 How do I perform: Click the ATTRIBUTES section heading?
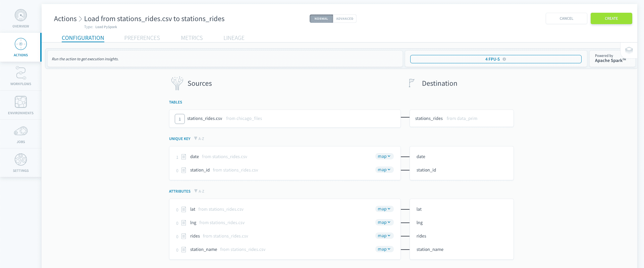pos(180,191)
